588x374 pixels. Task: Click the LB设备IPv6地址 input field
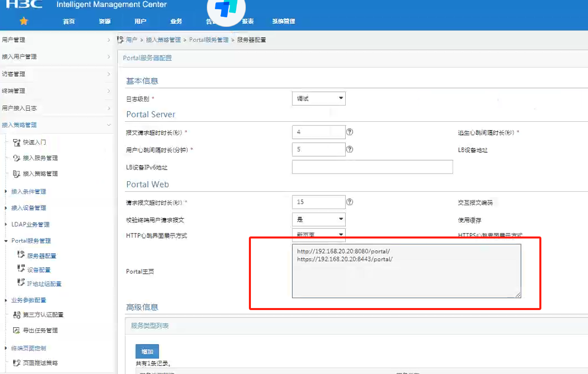click(373, 167)
